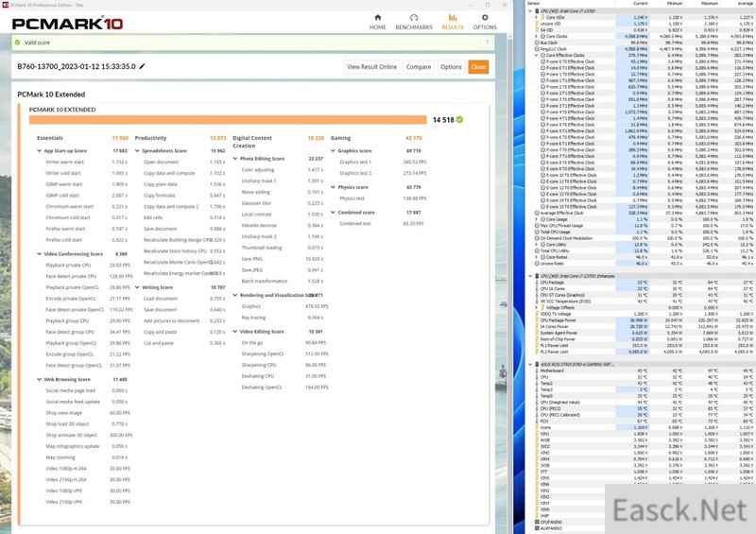Click the Average column header in HWiNFO
756x534 pixels.
pyautogui.click(x=745, y=4)
